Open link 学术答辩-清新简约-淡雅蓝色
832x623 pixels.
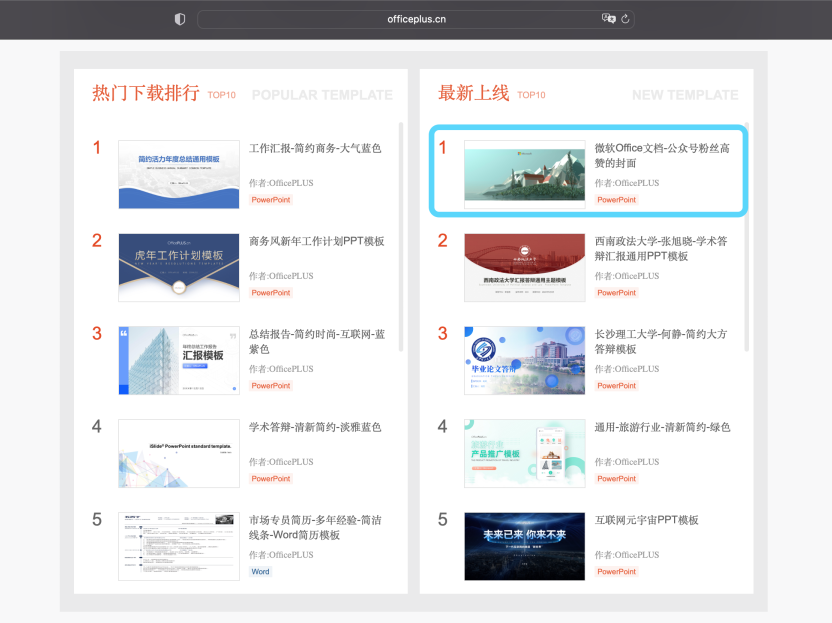pyautogui.click(x=315, y=427)
